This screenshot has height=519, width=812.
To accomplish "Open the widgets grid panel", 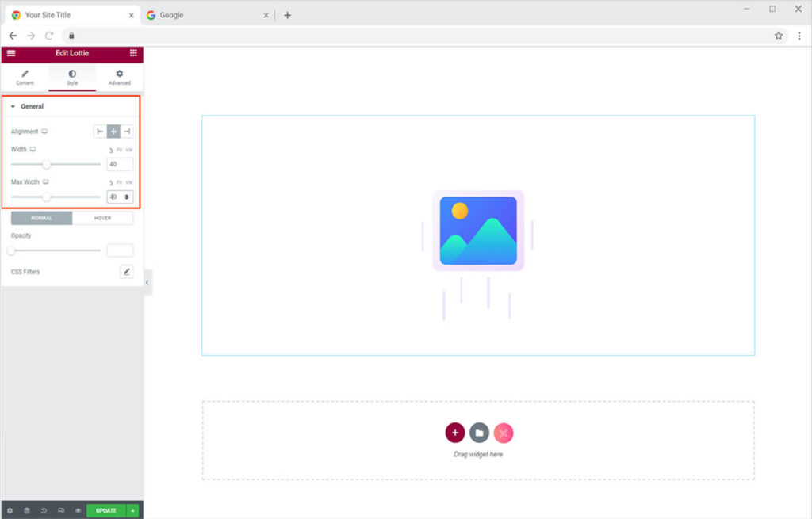I will (x=132, y=53).
